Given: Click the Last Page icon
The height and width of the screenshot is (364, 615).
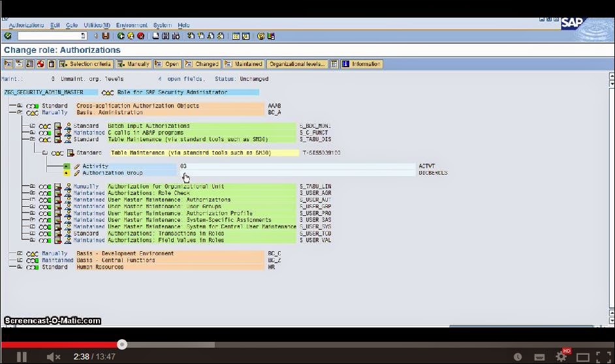Looking at the screenshot, I should click(x=221, y=36).
